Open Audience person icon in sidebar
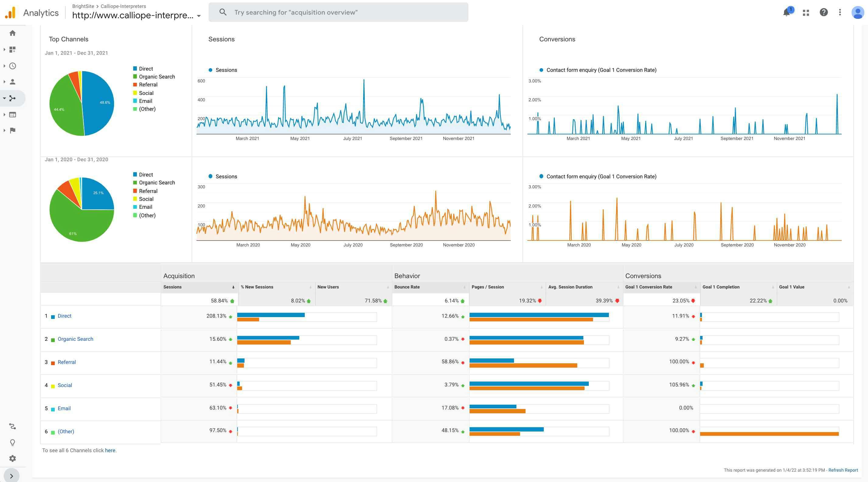This screenshot has width=868, height=482. [x=12, y=82]
